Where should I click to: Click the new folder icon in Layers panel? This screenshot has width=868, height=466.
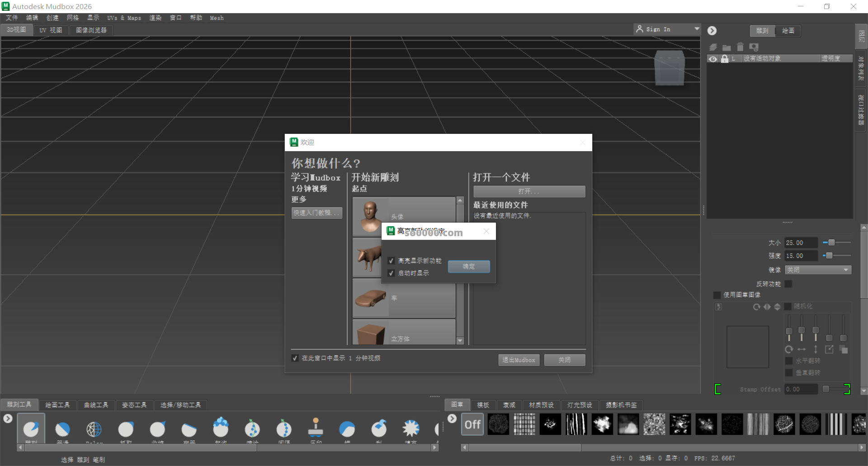(726, 47)
